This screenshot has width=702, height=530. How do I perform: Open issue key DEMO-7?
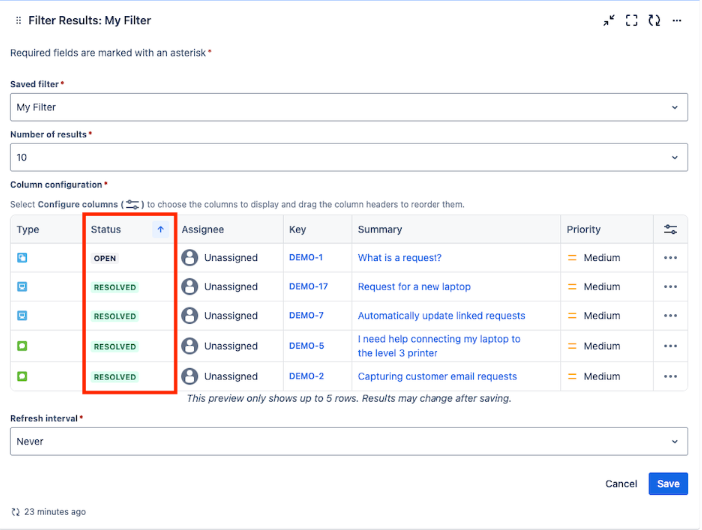click(306, 316)
